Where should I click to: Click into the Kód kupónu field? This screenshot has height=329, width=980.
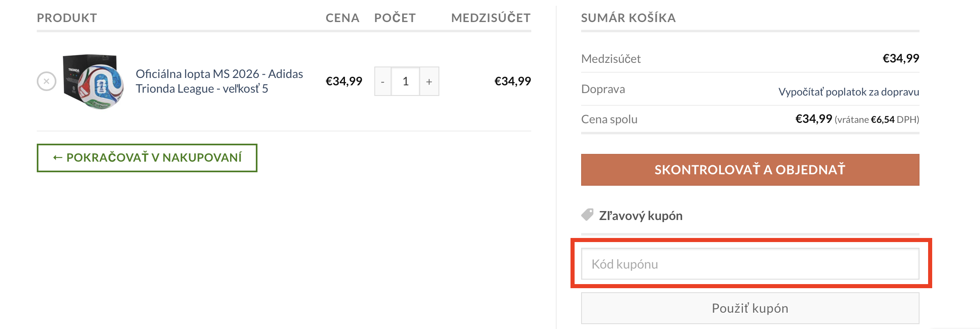(x=750, y=264)
